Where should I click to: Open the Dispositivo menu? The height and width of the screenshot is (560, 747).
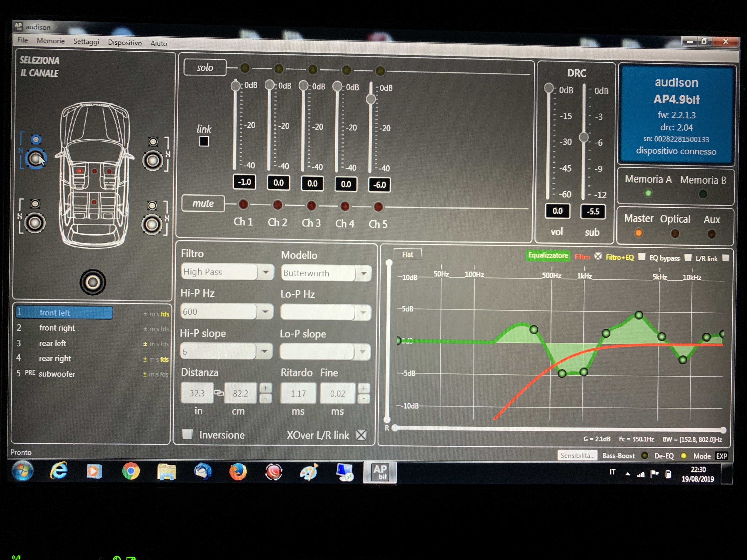pyautogui.click(x=125, y=43)
